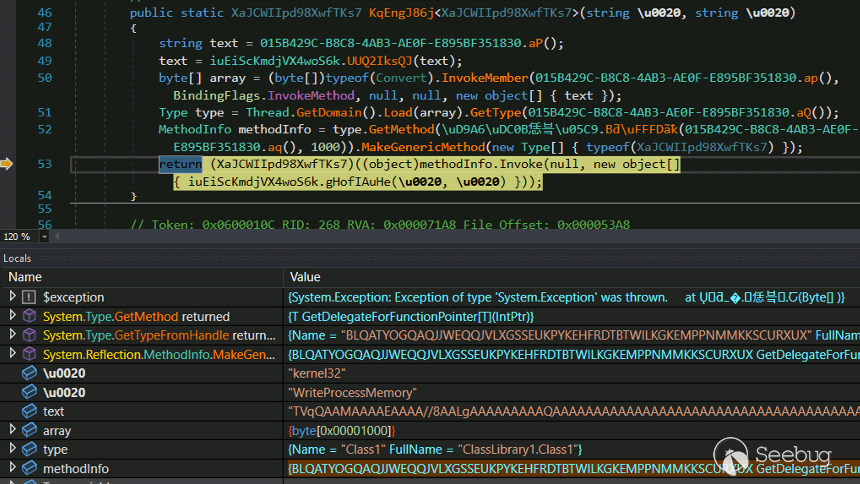Click gHofIAuHe call on line 53
The width and height of the screenshot is (860, 484).
358,182
